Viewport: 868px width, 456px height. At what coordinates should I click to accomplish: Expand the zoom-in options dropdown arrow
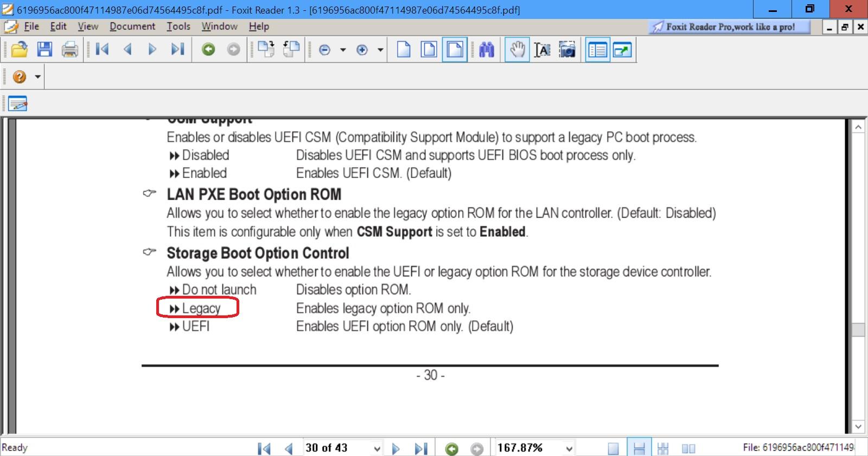[380, 50]
